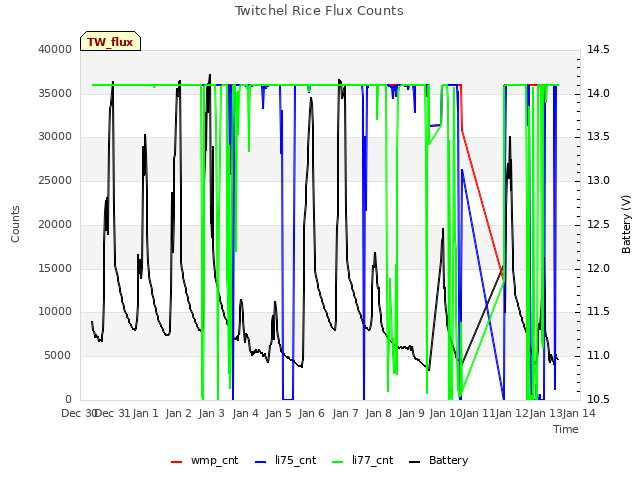This screenshot has width=640, height=480.
Task: Click the black Battery legend swatch
Action: pyautogui.click(x=414, y=462)
